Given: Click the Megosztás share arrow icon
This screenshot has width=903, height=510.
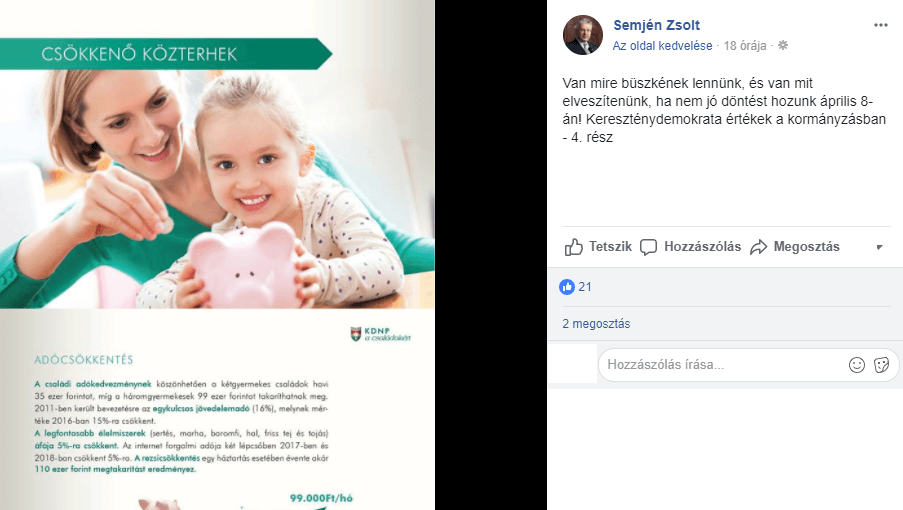Looking at the screenshot, I should (x=758, y=247).
